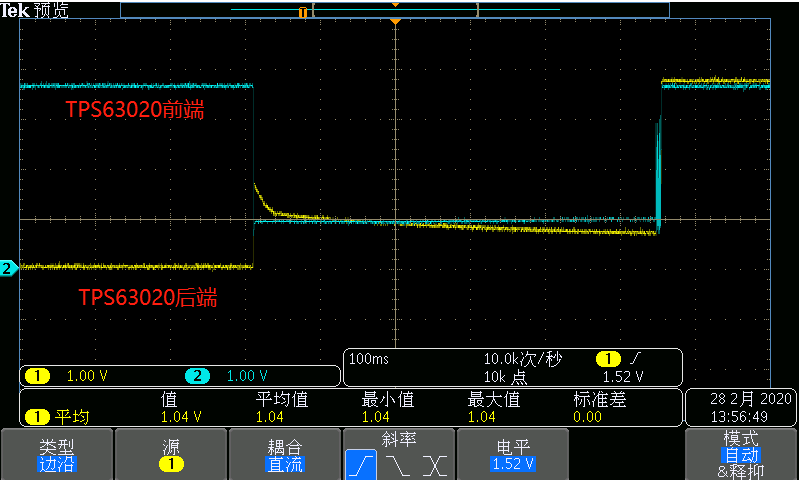Open the 类型 边沿 trigger type menu
800x480 pixels.
click(x=57, y=455)
